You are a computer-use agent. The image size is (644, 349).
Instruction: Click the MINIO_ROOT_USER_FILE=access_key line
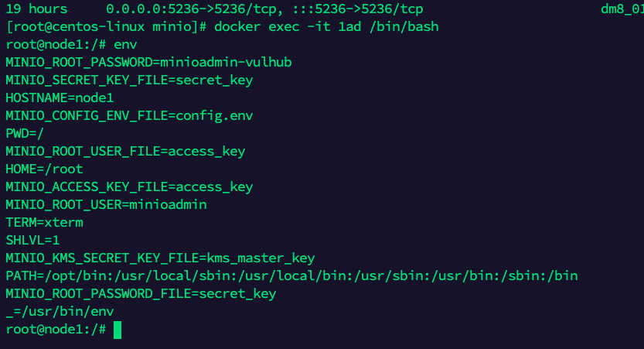click(125, 152)
